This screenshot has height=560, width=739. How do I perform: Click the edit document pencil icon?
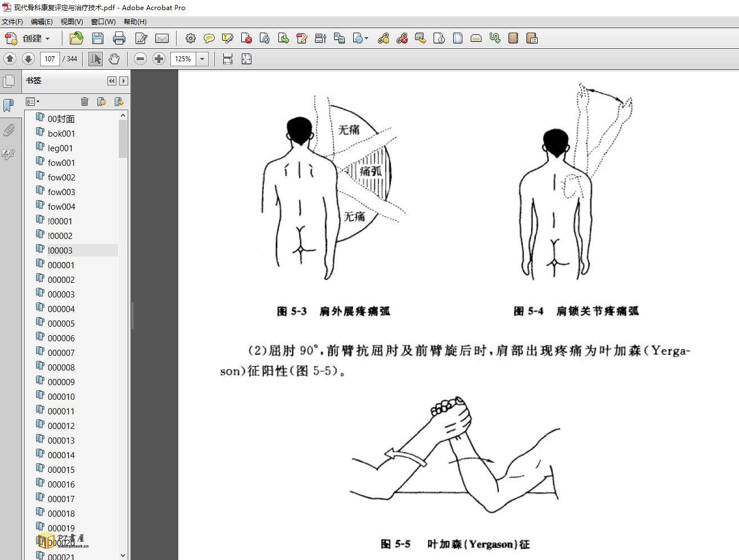(141, 38)
